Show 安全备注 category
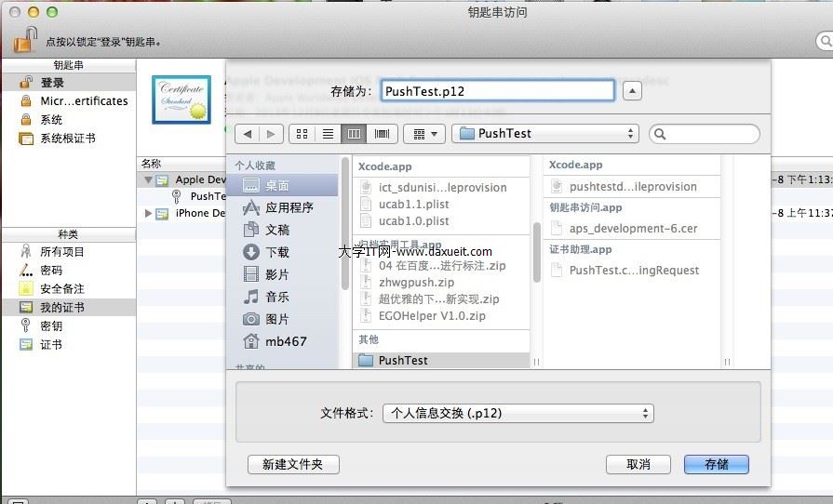The height and width of the screenshot is (504, 833). pos(69,288)
